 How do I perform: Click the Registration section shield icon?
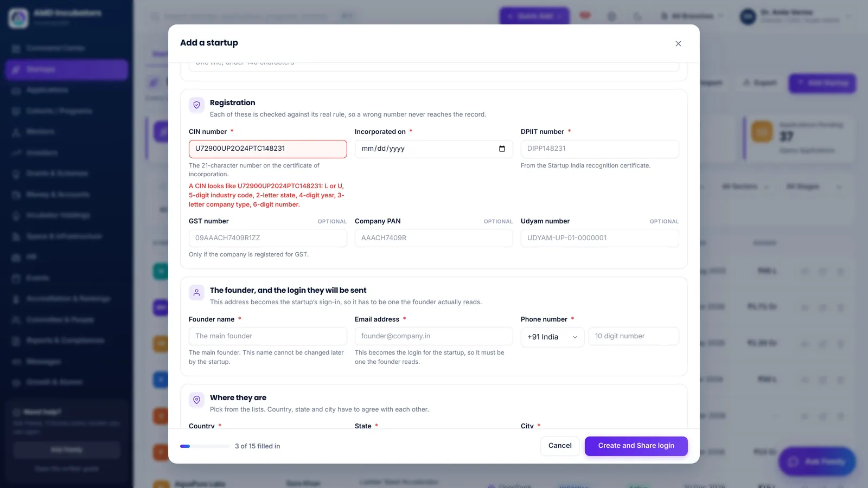196,105
